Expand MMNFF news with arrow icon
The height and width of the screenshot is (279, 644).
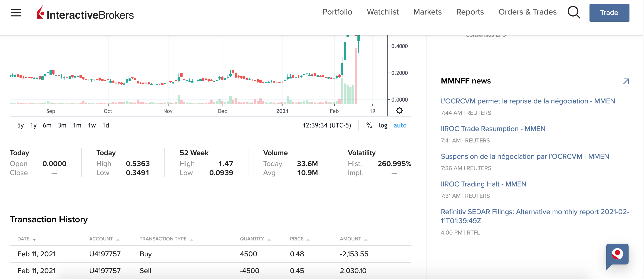tap(626, 81)
